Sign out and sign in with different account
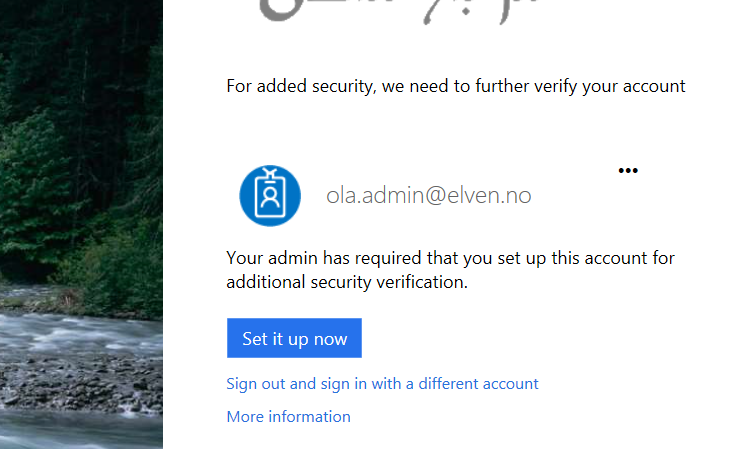 (382, 384)
